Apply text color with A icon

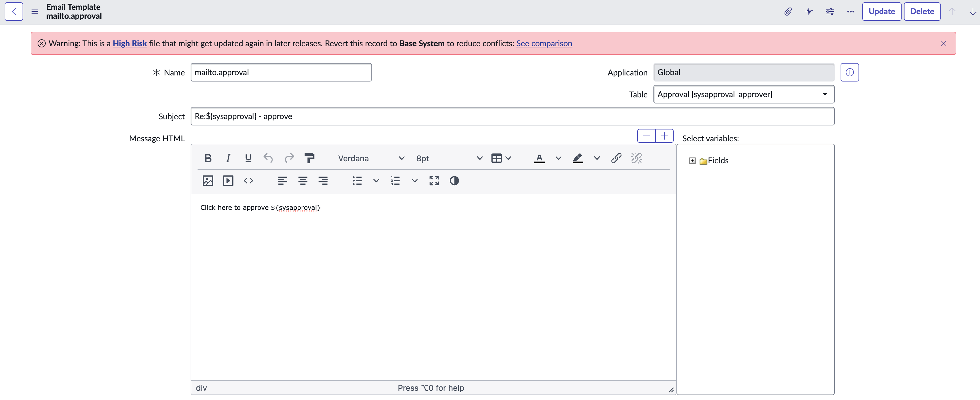(x=539, y=158)
